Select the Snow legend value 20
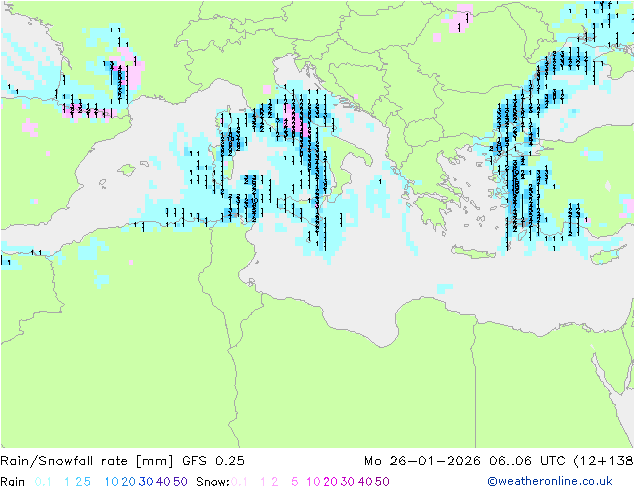Screen dimensions: 634x490 (330, 482)
